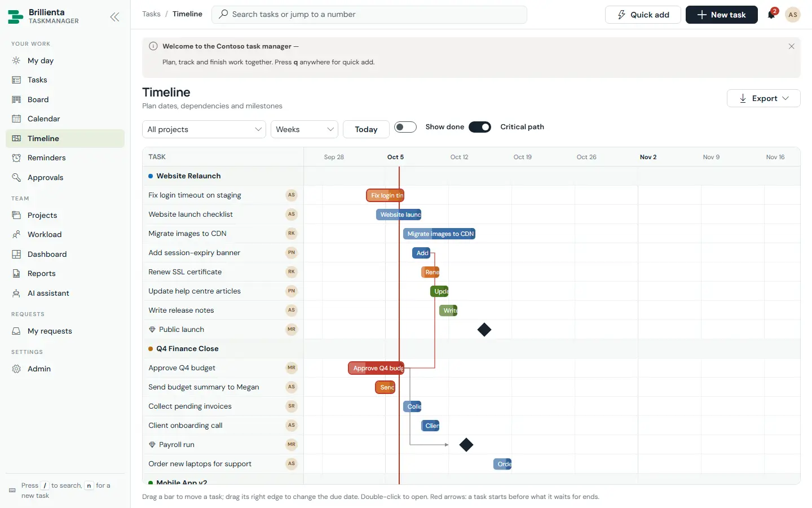This screenshot has width=812, height=508.
Task: Launch AI assistant from sidebar icon
Action: (16, 293)
